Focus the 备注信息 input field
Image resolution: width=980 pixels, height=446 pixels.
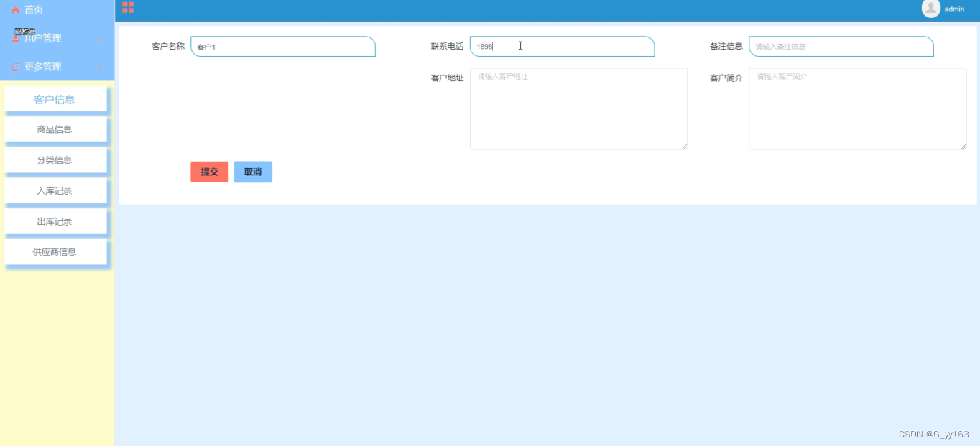click(841, 47)
